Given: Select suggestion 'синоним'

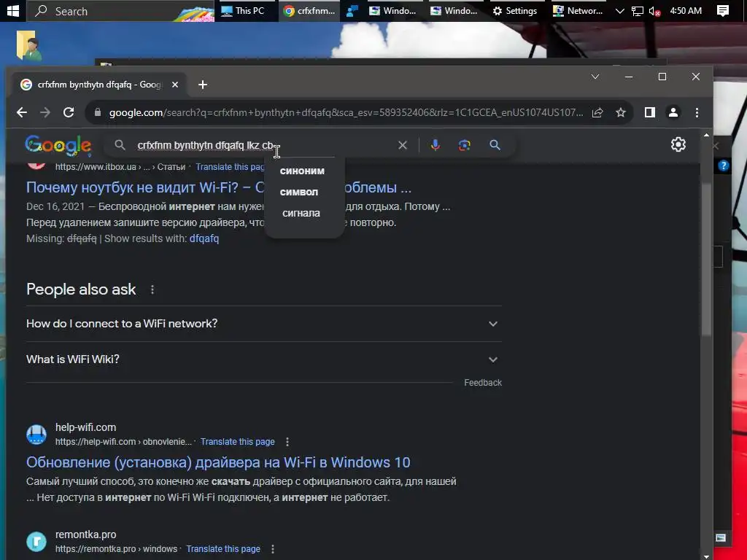Looking at the screenshot, I should pyautogui.click(x=303, y=171).
